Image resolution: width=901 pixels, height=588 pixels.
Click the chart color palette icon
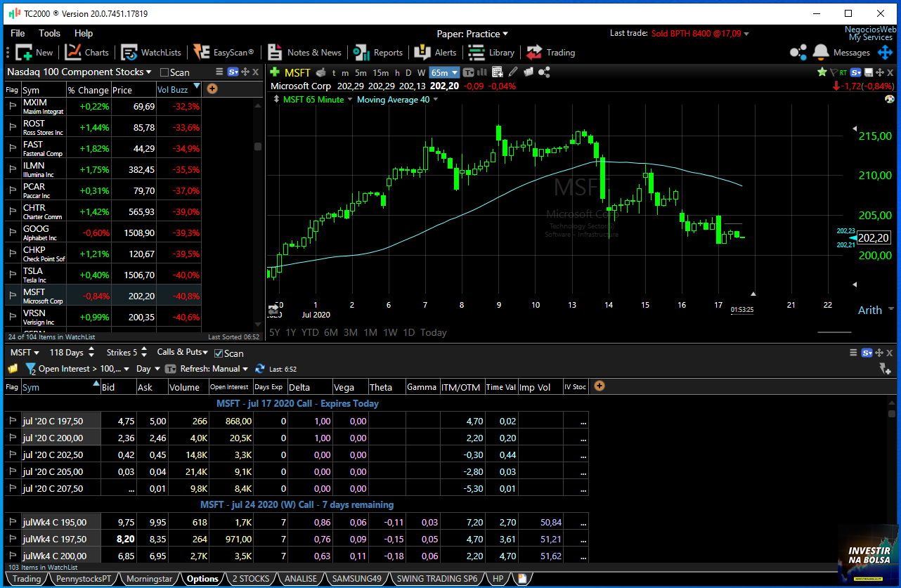[x=889, y=99]
